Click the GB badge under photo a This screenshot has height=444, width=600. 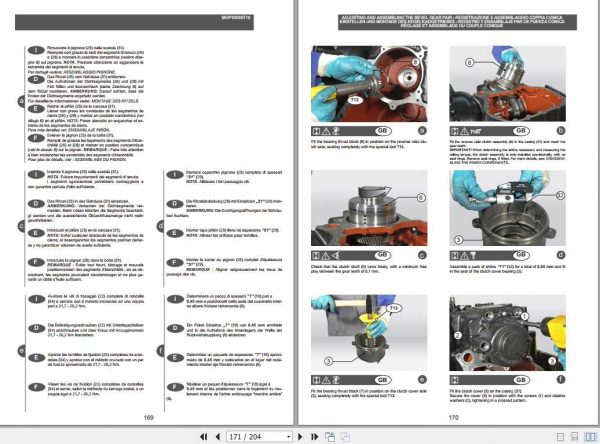click(x=382, y=131)
